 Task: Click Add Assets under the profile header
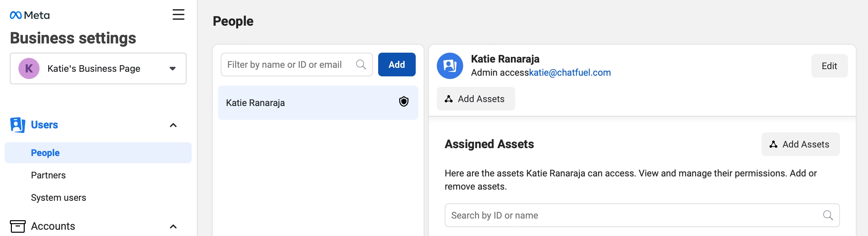(476, 99)
